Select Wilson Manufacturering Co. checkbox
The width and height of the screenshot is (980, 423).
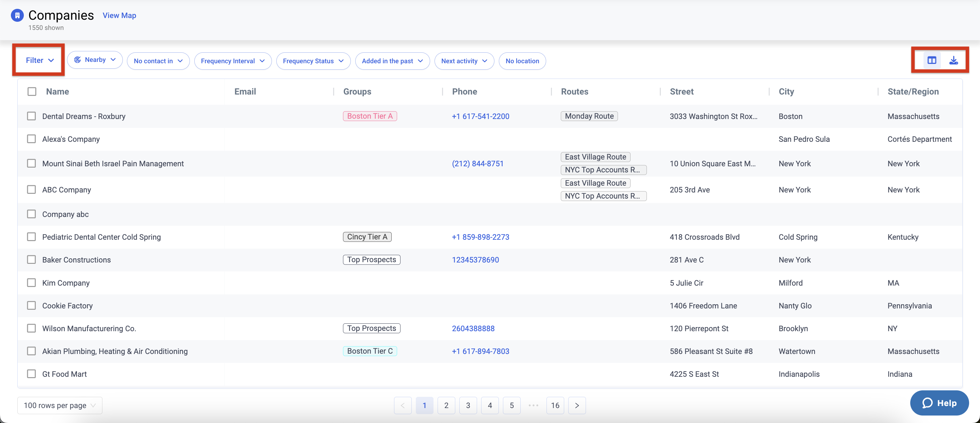click(x=32, y=328)
